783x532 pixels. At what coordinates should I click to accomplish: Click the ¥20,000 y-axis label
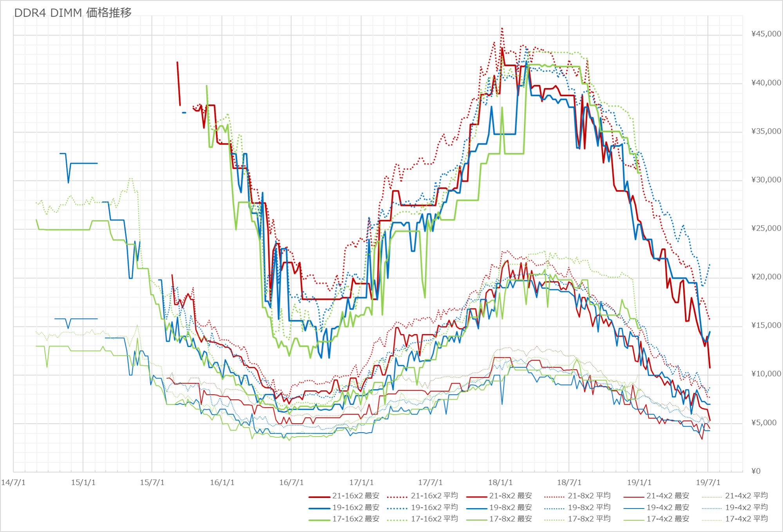click(766, 277)
